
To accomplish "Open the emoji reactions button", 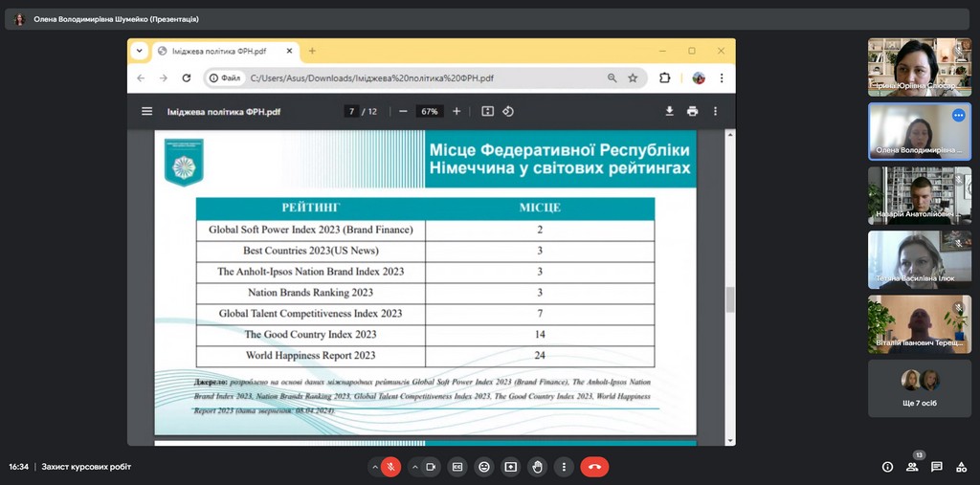I will pyautogui.click(x=484, y=467).
